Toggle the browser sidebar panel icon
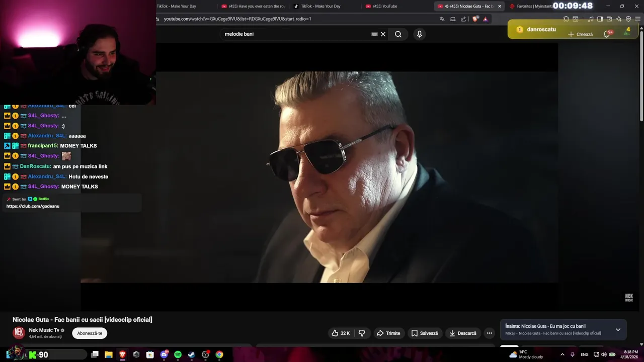Image resolution: width=644 pixels, height=362 pixels. pyautogui.click(x=600, y=19)
